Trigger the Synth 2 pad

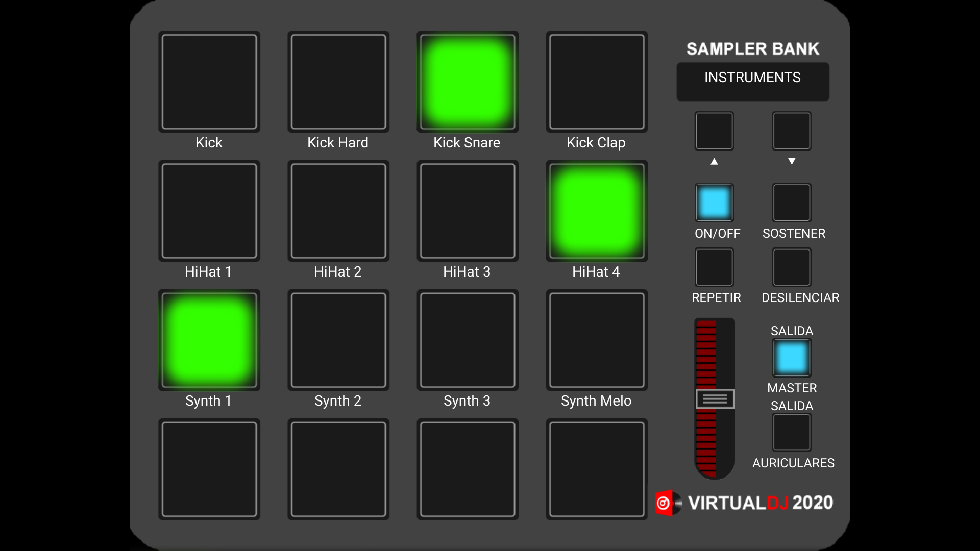(x=338, y=340)
